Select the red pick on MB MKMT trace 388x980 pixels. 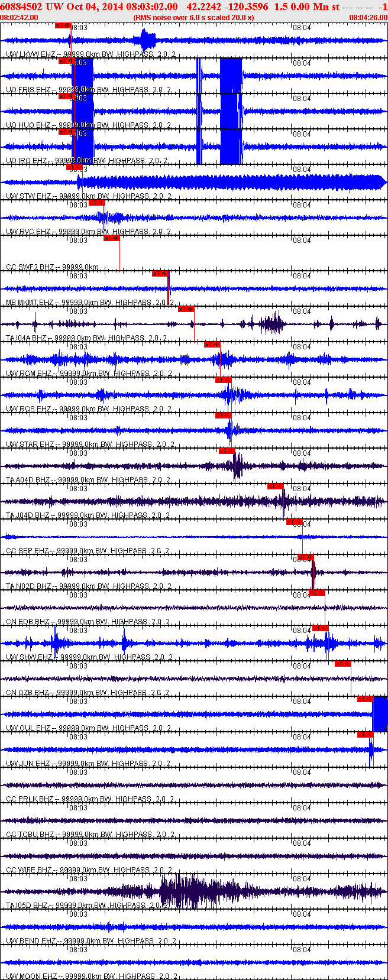point(160,274)
